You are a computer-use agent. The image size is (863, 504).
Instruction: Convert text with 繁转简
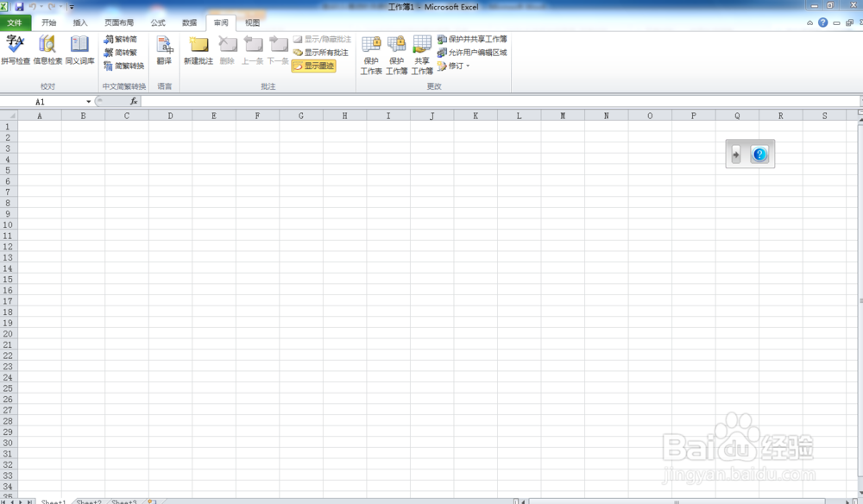121,39
